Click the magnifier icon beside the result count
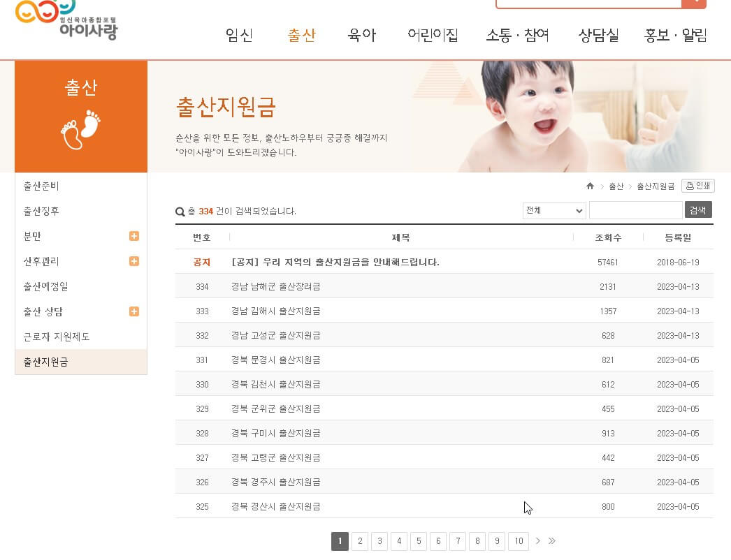The width and height of the screenshot is (731, 560). coord(180,211)
